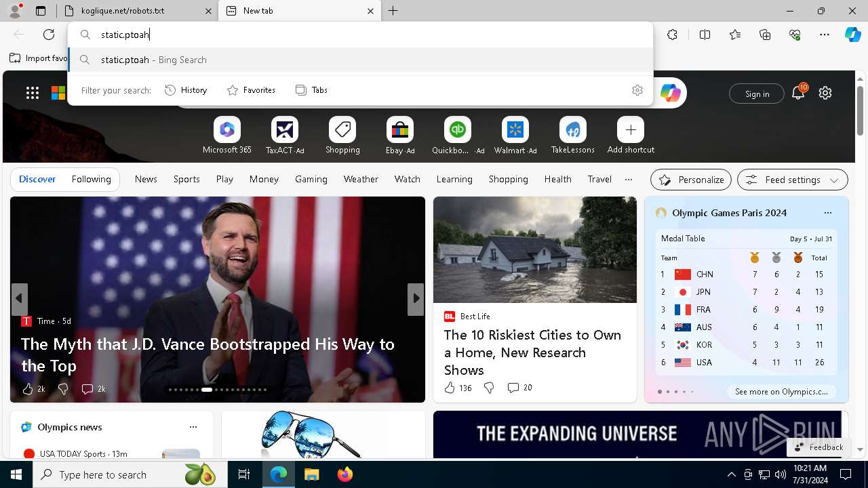The width and height of the screenshot is (868, 488).
Task: Open the Walmart shortcut tile
Action: point(515,129)
